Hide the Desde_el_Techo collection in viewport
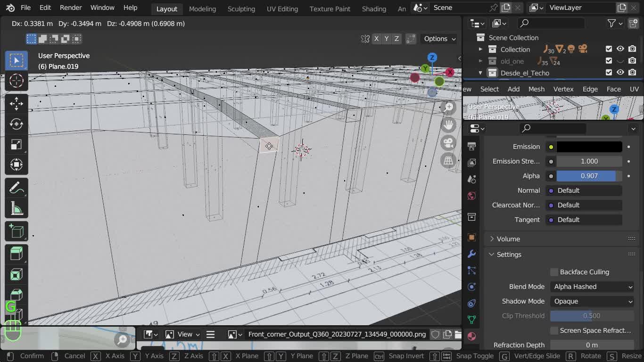The height and width of the screenshot is (362, 644). 620,73
